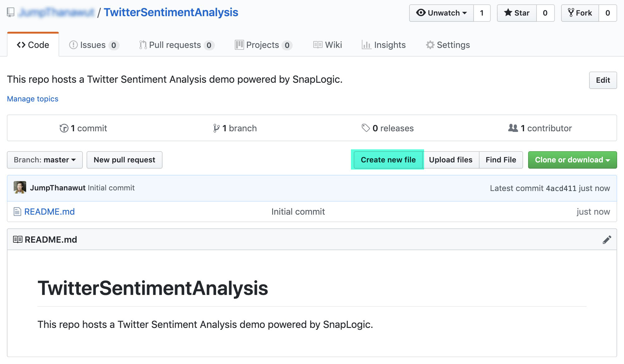Open commit hash 4acd411
Screen dimensions: 624x364
(561, 188)
